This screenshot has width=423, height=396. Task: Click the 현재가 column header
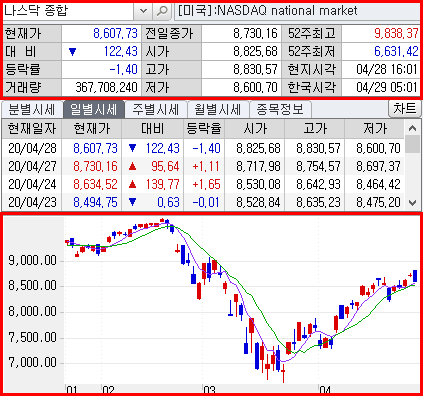tap(92, 128)
